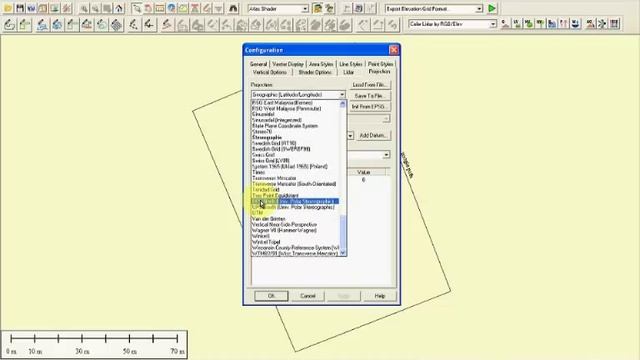Viewport: 640px width, 360px height.
Task: Select the Zoom tool with magnifier cursor
Action: 136,8
